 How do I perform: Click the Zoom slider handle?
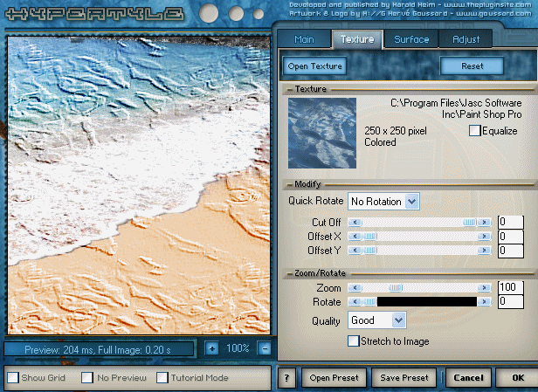(396, 287)
